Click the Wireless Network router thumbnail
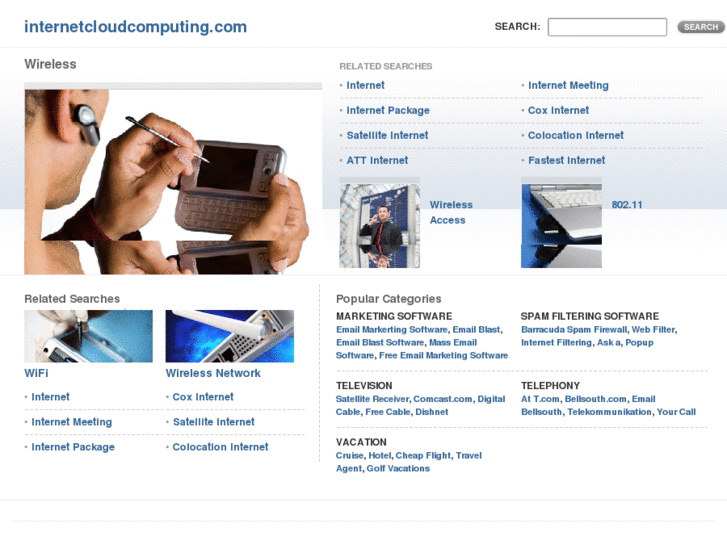The image size is (727, 545). (x=230, y=336)
